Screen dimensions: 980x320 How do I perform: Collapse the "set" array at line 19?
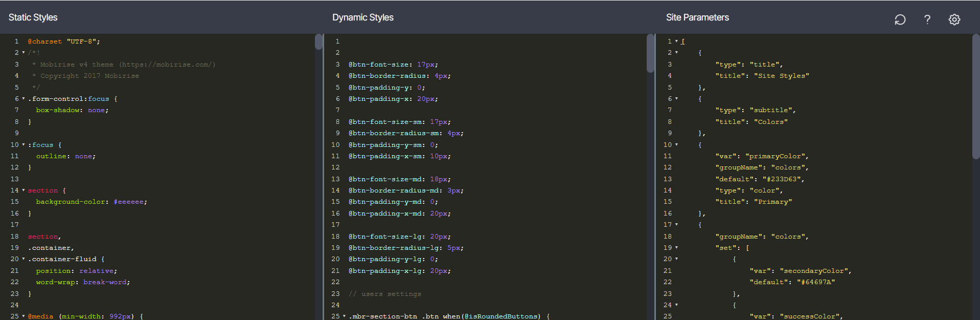(676, 248)
